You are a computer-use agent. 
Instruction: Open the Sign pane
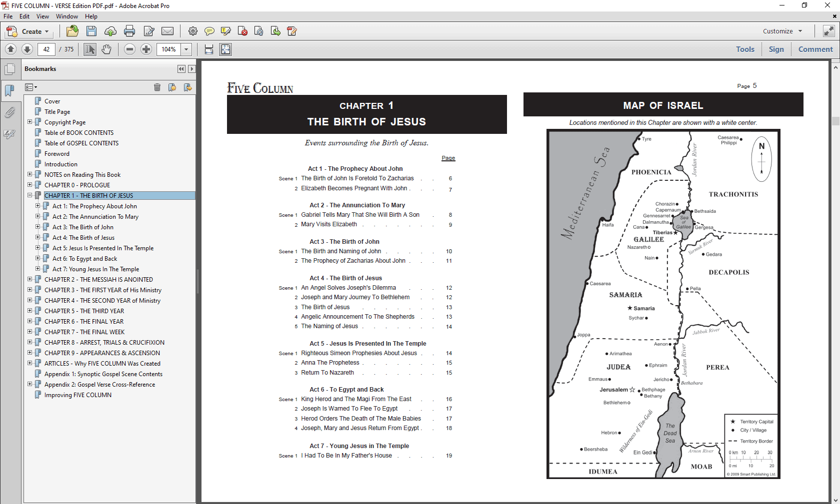tap(776, 49)
